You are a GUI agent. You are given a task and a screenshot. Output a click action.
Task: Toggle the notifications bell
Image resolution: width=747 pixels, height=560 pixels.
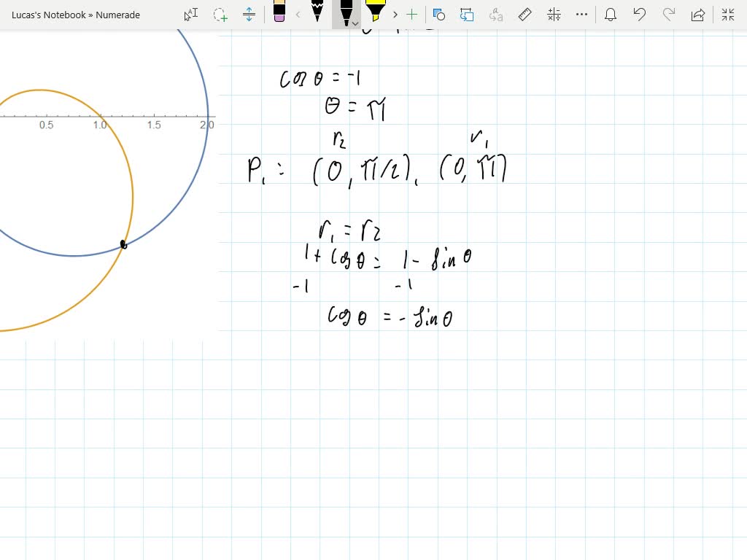click(x=611, y=15)
